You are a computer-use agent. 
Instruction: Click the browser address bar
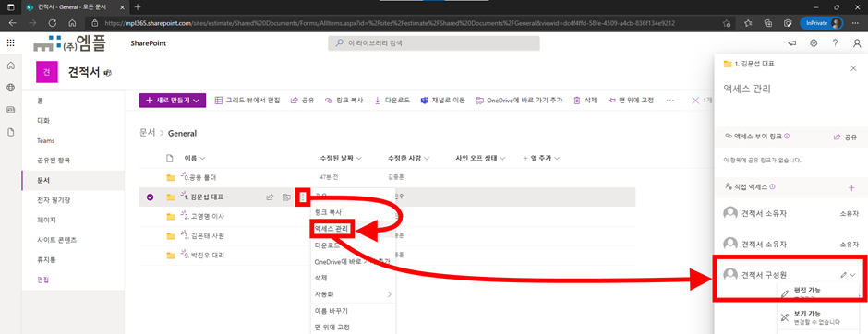click(404, 23)
